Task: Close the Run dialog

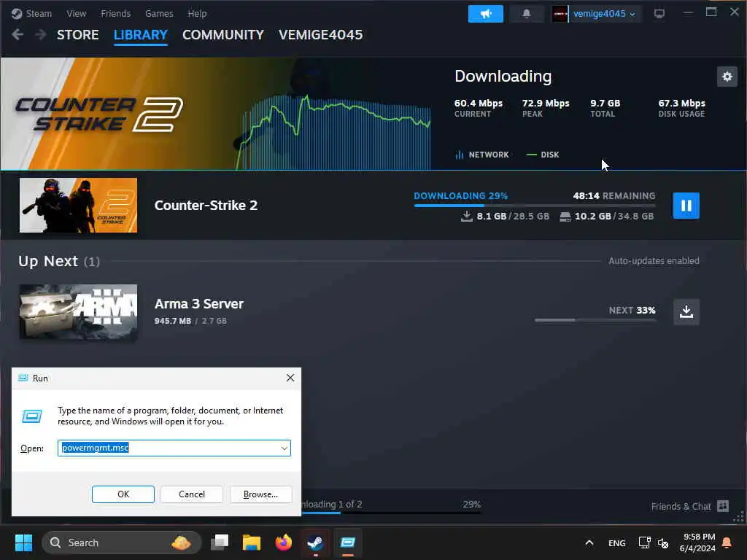Action: click(290, 378)
